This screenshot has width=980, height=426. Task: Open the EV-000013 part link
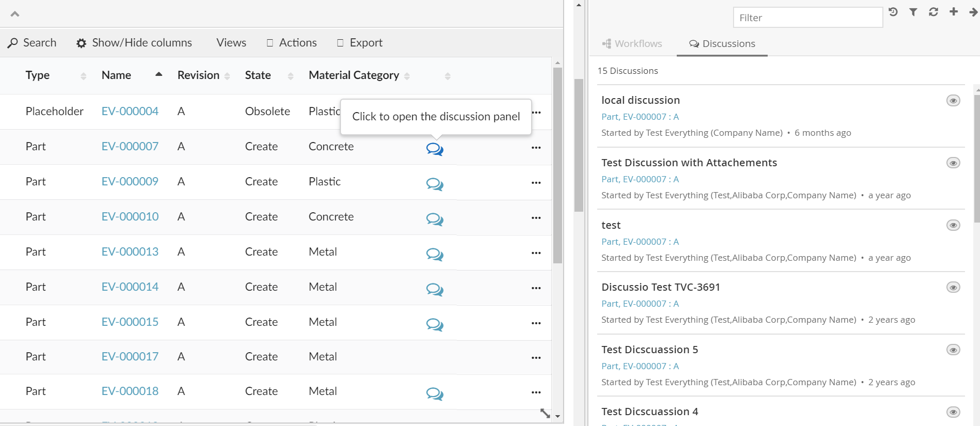[x=130, y=252]
